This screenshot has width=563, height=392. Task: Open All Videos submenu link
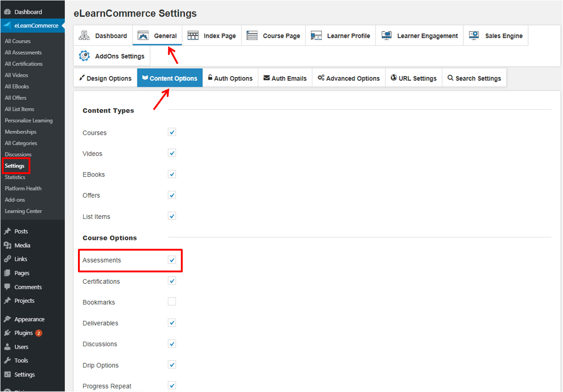(16, 75)
